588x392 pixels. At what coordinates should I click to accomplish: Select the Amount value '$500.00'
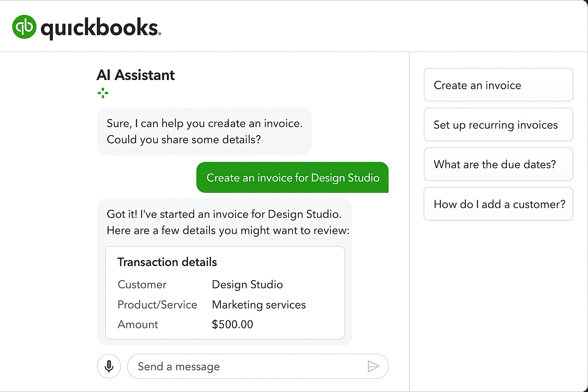(x=232, y=324)
